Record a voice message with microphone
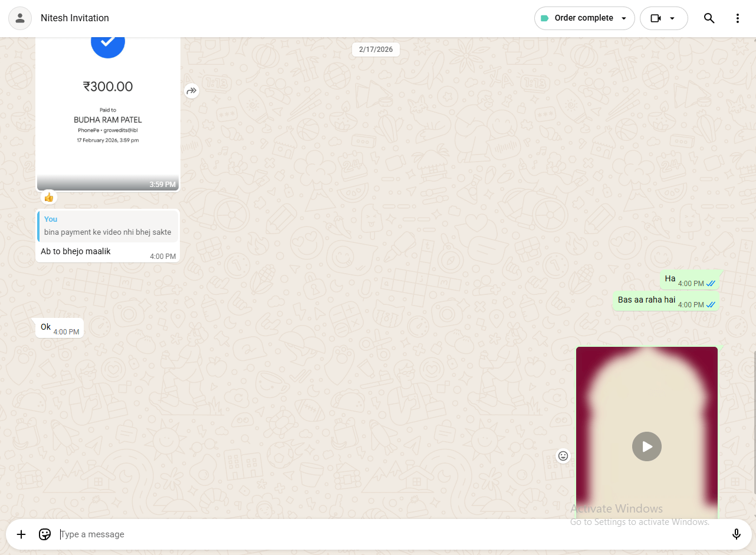Screen dimensions: 756x555 click(736, 534)
